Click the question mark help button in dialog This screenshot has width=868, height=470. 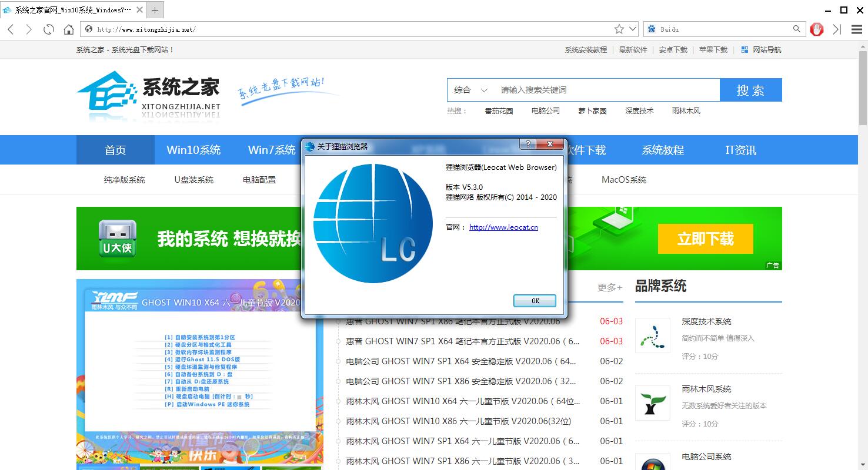coord(528,145)
